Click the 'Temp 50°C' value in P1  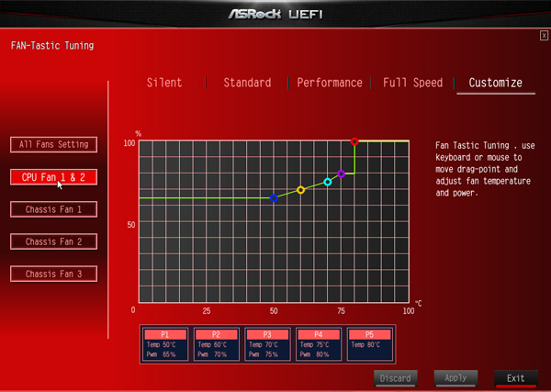[x=162, y=345]
